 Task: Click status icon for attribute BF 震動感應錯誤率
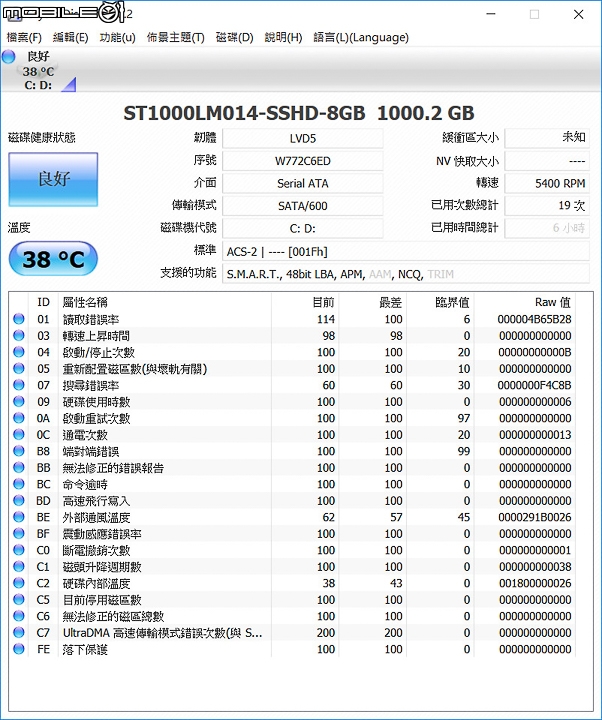(x=19, y=534)
